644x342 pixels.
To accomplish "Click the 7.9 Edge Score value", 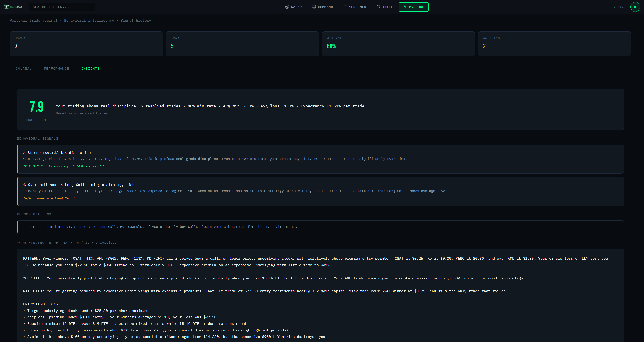I will 36,107.
